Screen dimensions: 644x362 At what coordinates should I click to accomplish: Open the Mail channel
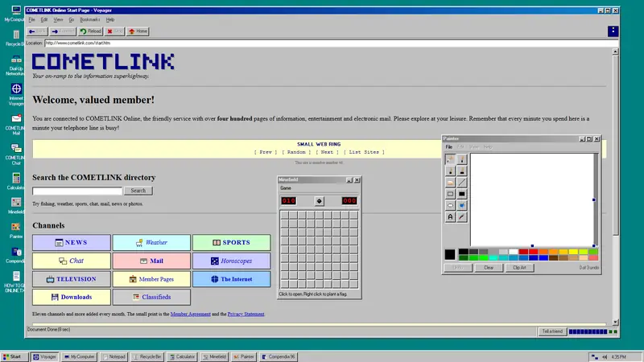[151, 261]
